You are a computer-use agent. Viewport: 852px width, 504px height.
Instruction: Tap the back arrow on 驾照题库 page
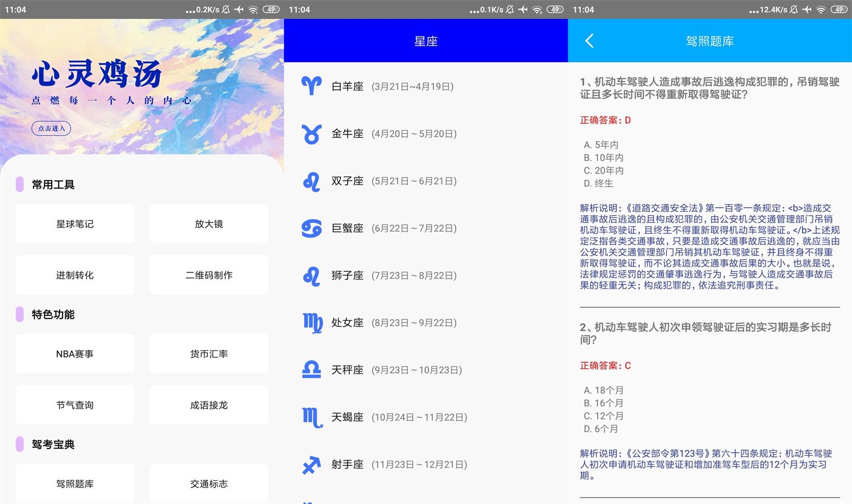pyautogui.click(x=589, y=40)
